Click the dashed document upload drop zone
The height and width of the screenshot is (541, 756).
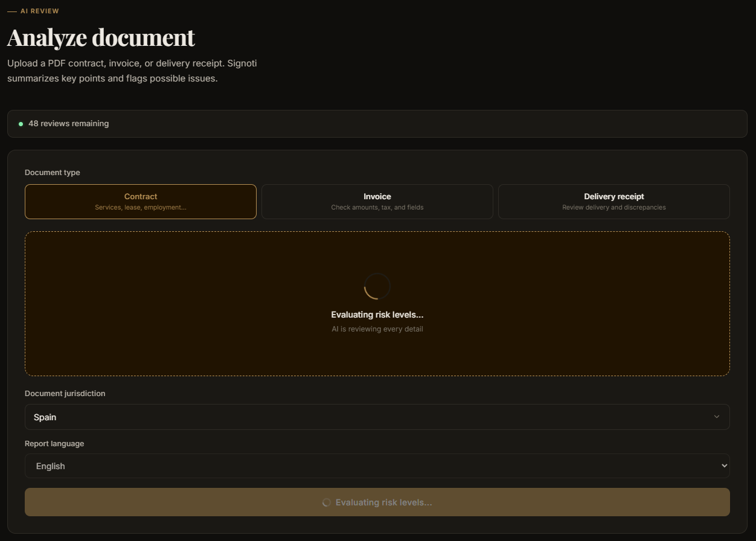click(377, 304)
